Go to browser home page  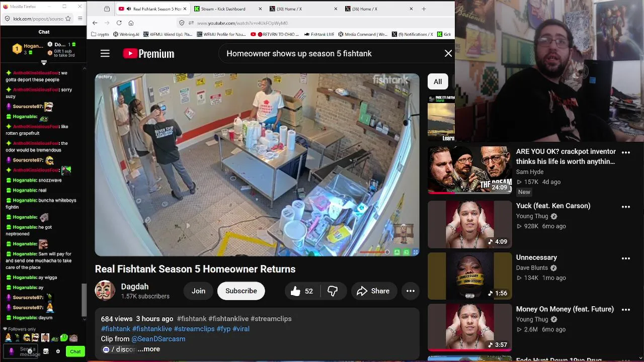tap(131, 23)
